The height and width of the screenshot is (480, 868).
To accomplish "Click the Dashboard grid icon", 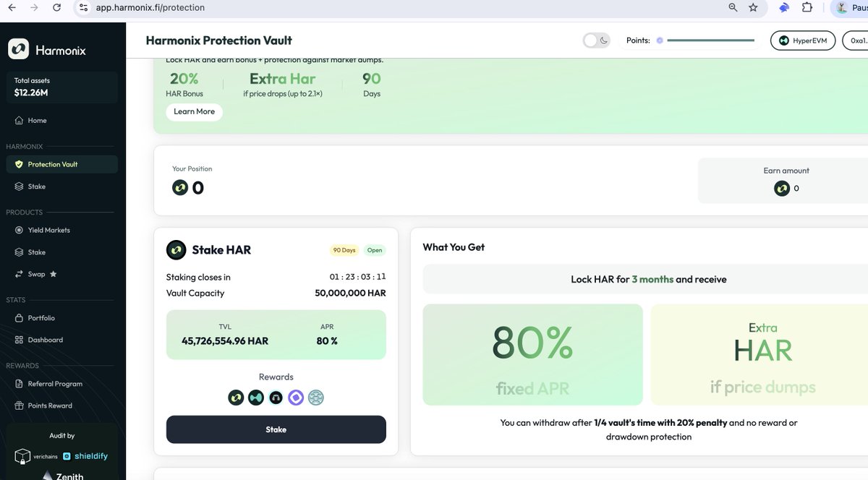I will point(20,340).
